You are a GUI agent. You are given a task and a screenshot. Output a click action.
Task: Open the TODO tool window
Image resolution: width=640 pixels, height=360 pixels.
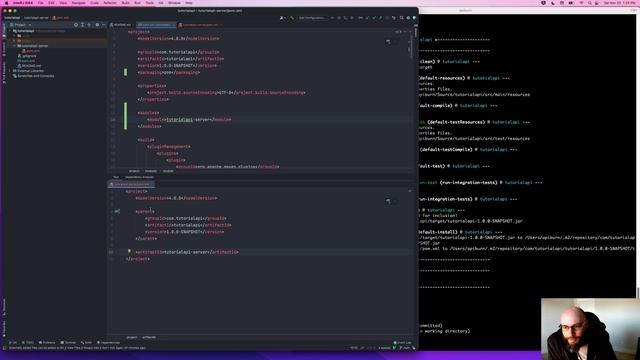[29, 342]
